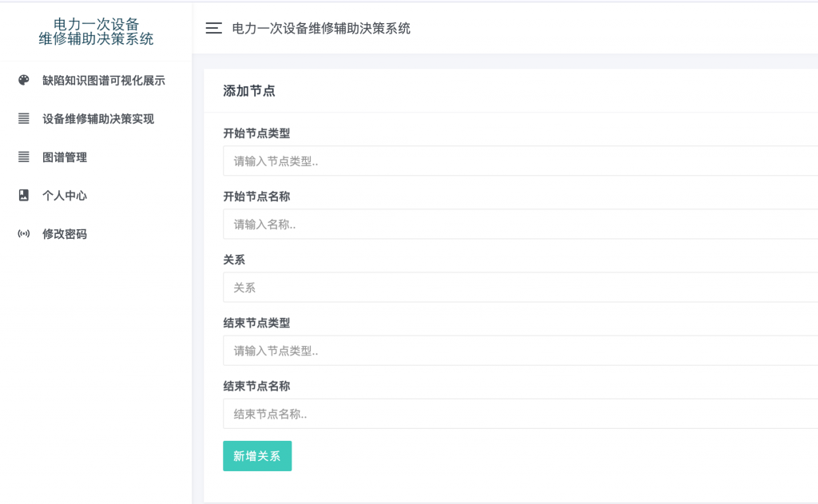The height and width of the screenshot is (504, 818).
Task: Switch to 设备维修辅助决策实现 section
Action: (x=99, y=119)
